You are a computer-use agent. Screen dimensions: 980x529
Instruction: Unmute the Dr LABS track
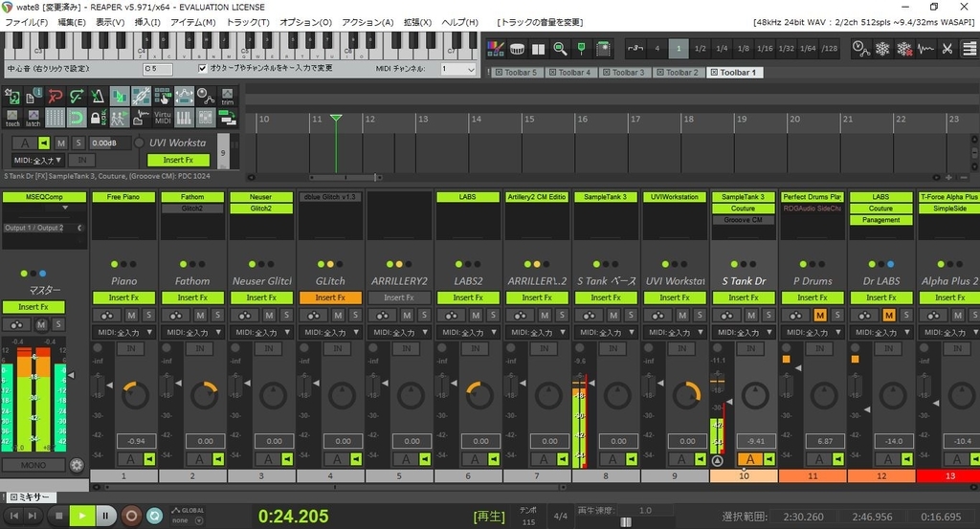click(889, 316)
